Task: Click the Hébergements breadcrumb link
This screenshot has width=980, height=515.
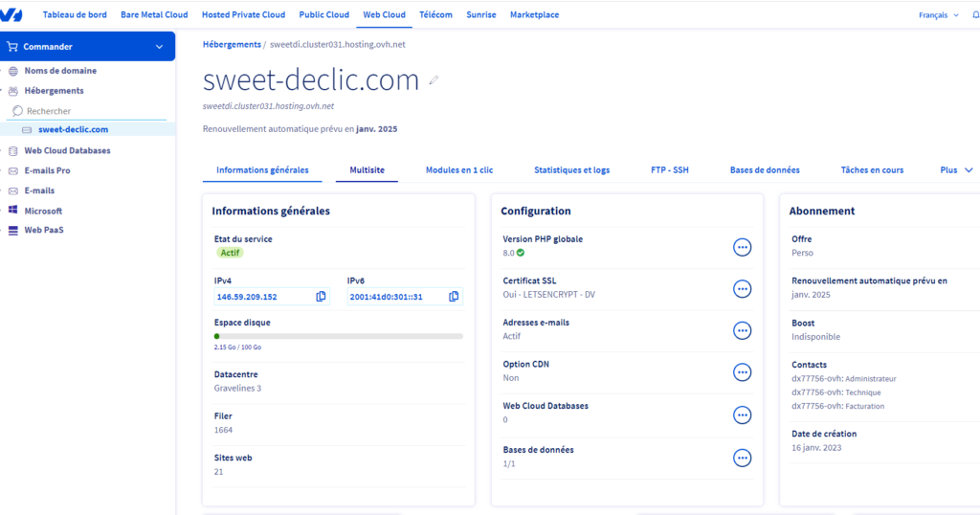Action: coord(232,44)
